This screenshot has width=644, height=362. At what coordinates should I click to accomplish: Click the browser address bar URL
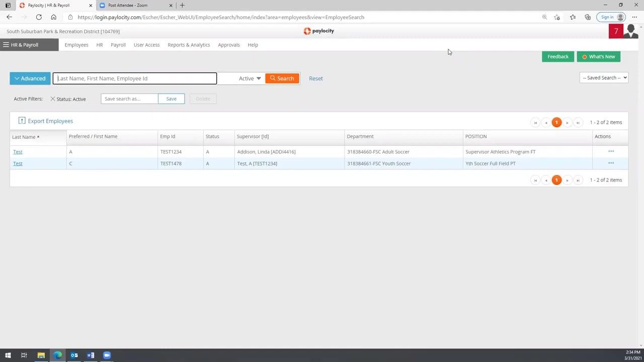click(x=221, y=17)
